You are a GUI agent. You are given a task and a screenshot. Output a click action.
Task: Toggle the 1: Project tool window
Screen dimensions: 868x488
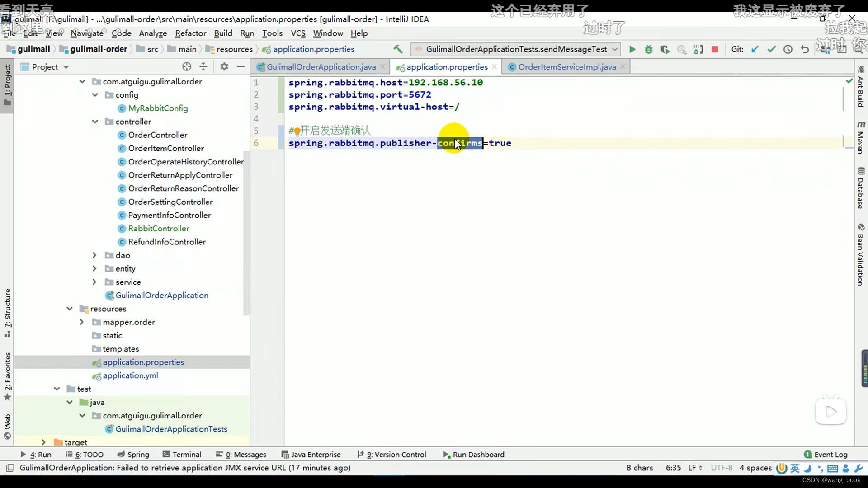(x=7, y=84)
